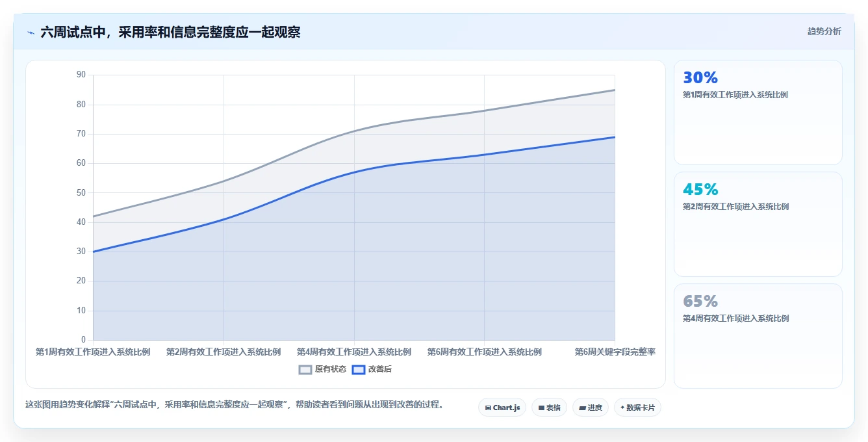This screenshot has width=868, height=442.
Task: Click the 原有状态 legend label
Action: 331,370
